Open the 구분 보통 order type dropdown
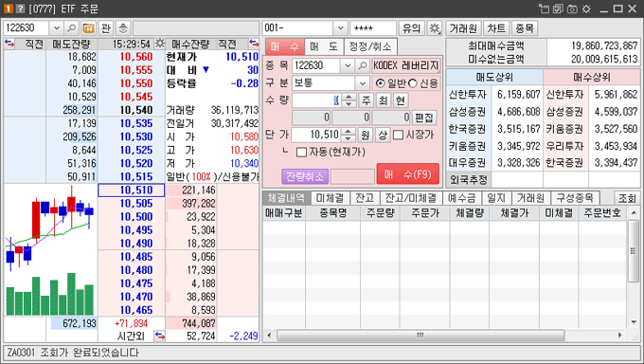The width and height of the screenshot is (644, 364). [362, 83]
